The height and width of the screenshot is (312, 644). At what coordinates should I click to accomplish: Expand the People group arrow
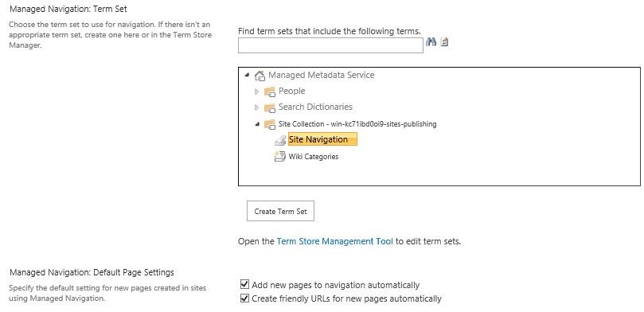click(x=256, y=92)
